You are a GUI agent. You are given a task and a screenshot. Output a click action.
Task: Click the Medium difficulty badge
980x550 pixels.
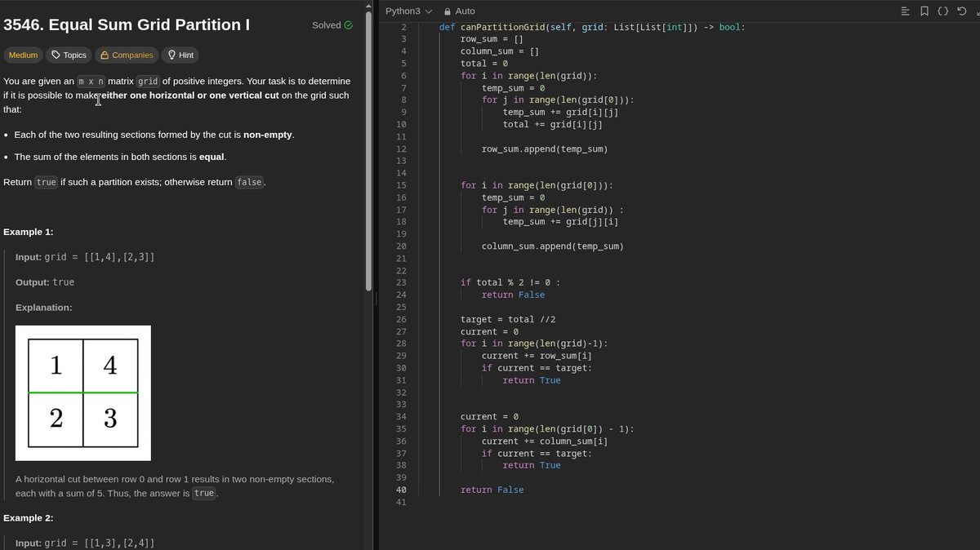pyautogui.click(x=23, y=55)
